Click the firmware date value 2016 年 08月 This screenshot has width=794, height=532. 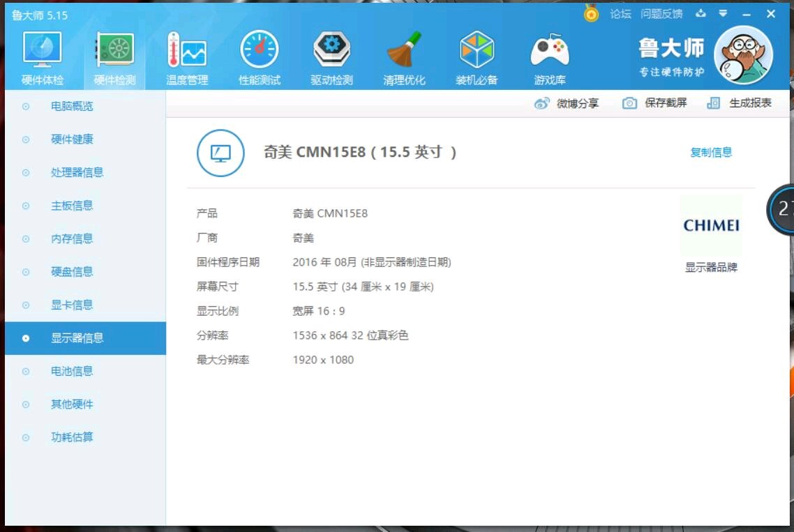pyautogui.click(x=324, y=262)
